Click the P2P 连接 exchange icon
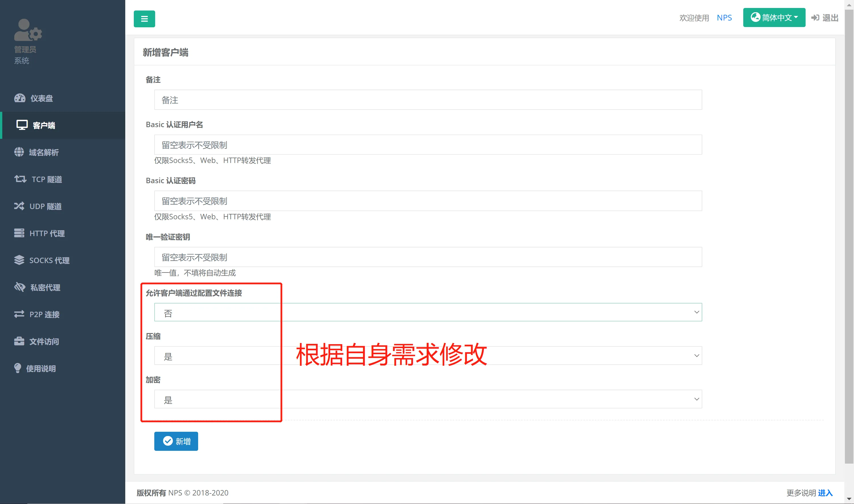 (x=19, y=314)
